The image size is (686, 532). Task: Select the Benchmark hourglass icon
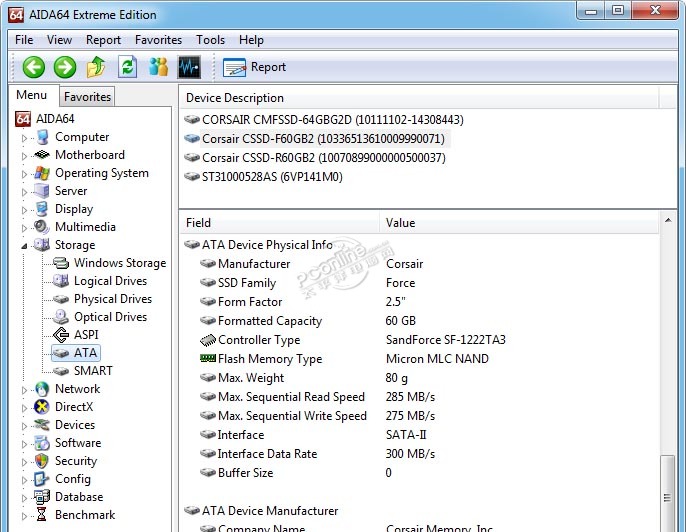coord(42,514)
